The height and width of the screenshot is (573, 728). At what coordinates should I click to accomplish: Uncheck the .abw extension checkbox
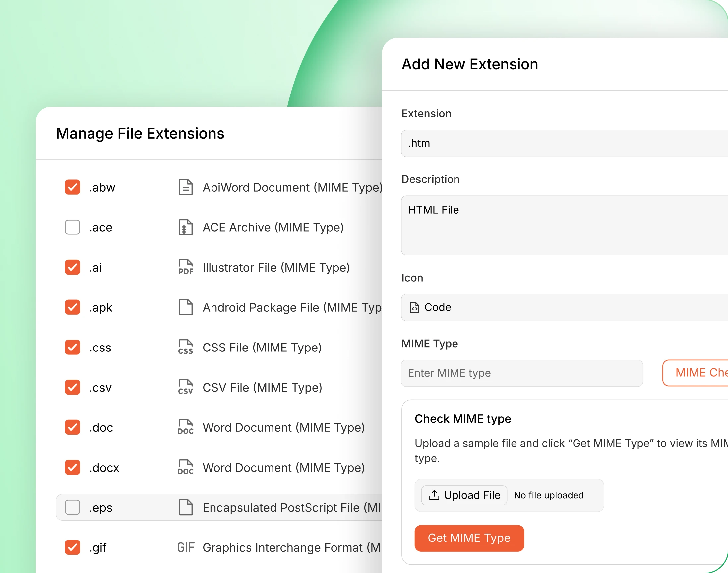coord(72,187)
